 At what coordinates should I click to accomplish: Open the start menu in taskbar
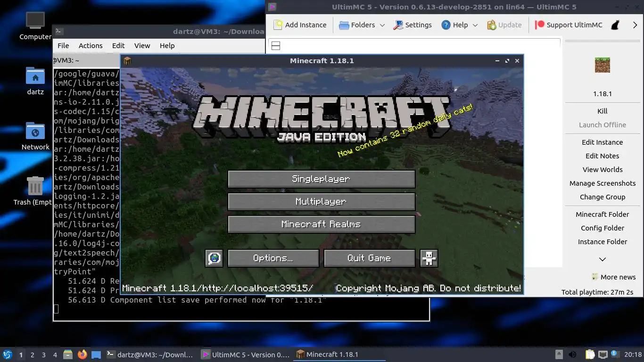click(x=7, y=354)
